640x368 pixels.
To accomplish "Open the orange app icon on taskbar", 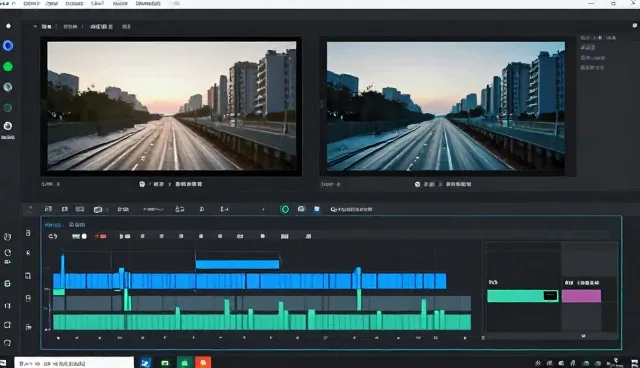I will [203, 362].
